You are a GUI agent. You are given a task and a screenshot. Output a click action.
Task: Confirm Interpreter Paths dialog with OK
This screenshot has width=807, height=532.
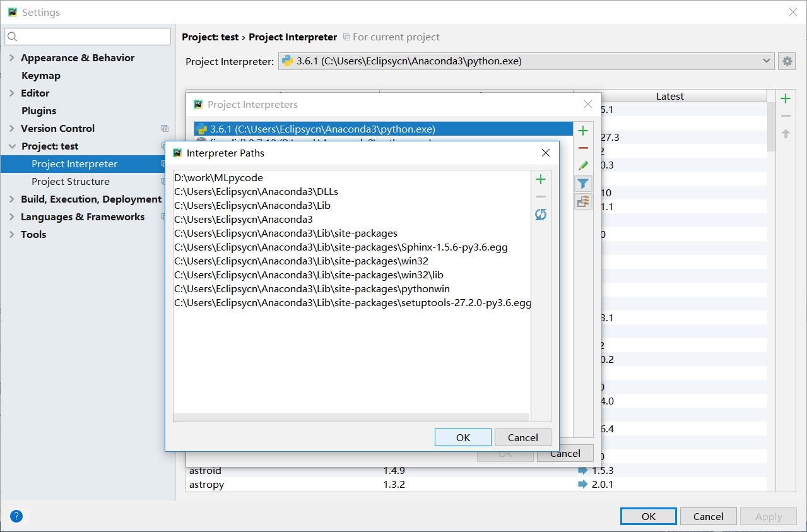tap(463, 437)
